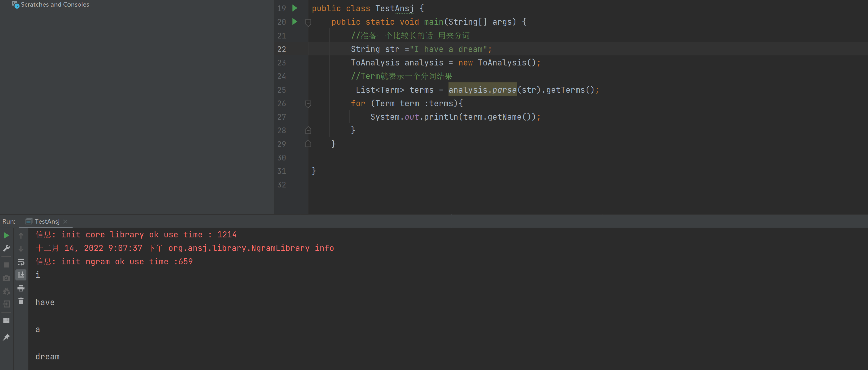Click the stop process square button
Image resolution: width=868 pixels, height=370 pixels.
[x=6, y=265]
